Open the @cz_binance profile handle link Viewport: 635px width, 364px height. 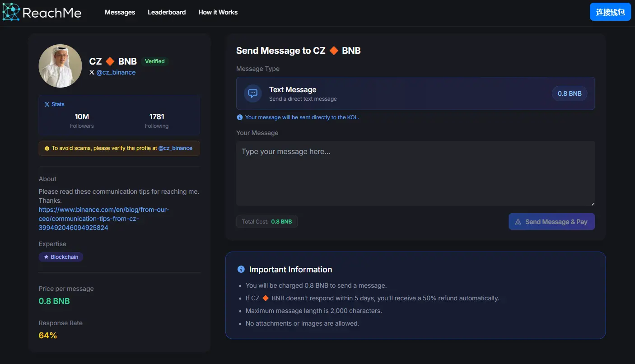pos(116,72)
